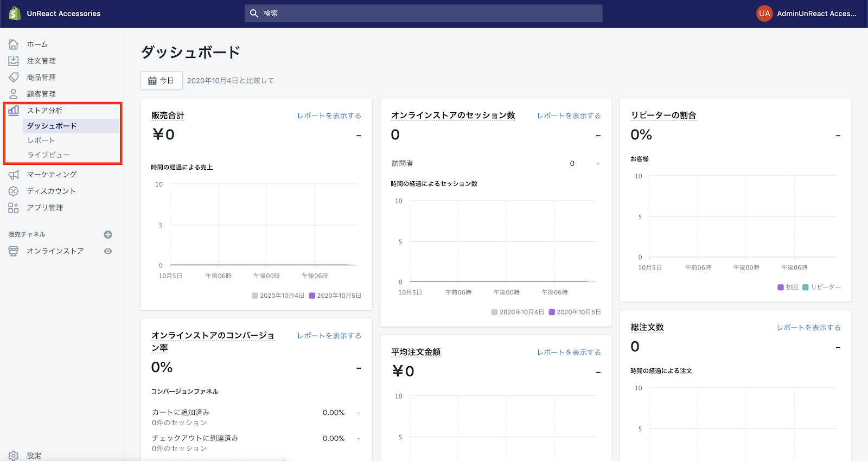Open the 今日 date range picker

coord(162,81)
